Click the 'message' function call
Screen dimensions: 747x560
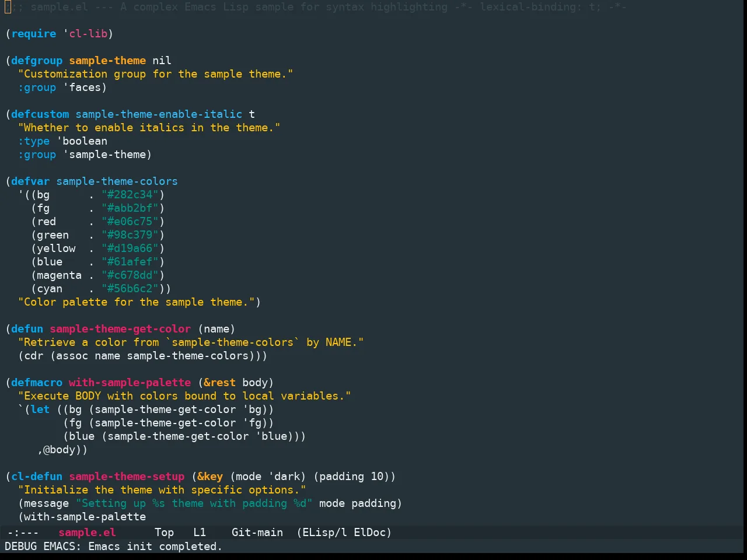point(47,503)
